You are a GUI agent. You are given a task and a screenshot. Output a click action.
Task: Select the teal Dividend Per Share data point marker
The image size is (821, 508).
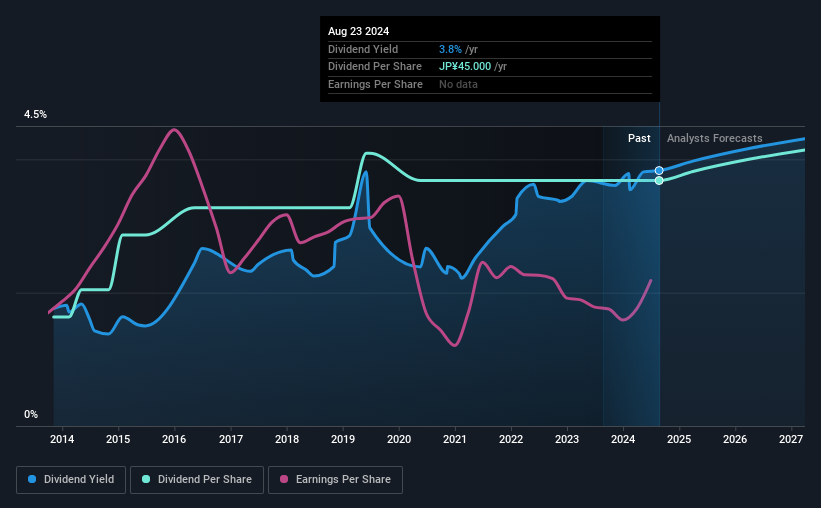coord(659,181)
